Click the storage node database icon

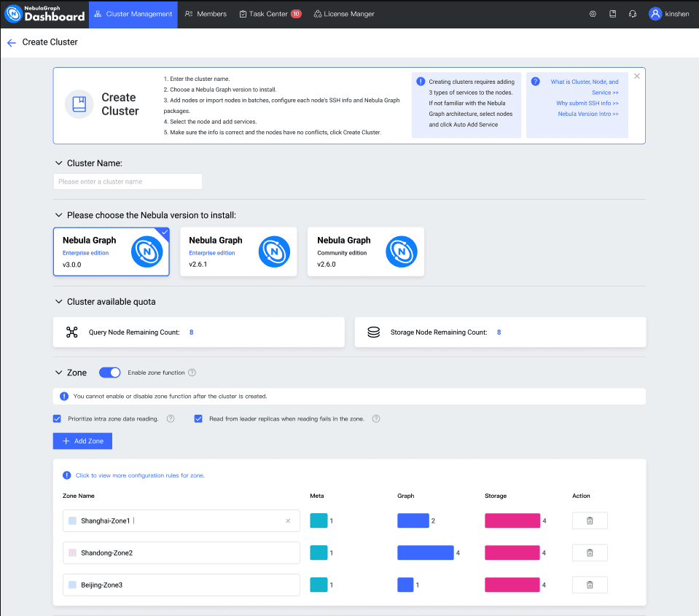click(374, 332)
